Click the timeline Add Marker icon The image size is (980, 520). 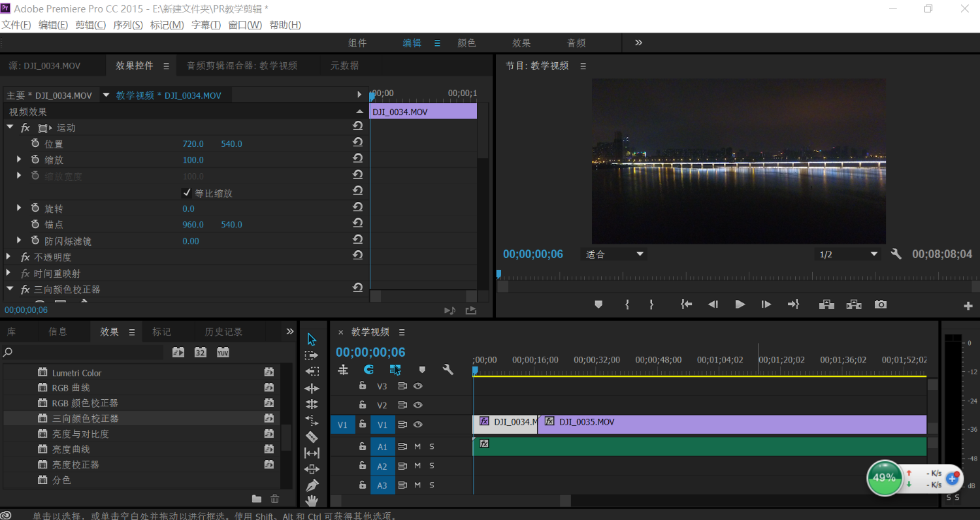[422, 370]
